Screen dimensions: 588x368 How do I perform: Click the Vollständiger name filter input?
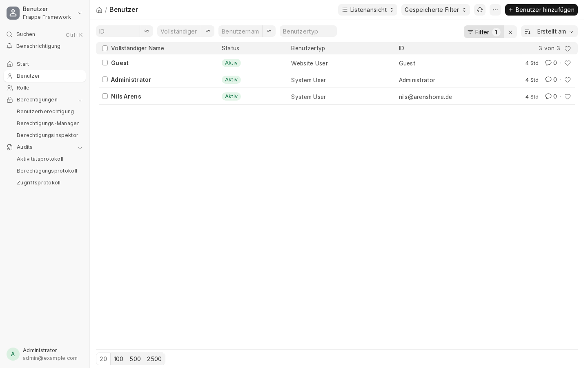point(179,31)
